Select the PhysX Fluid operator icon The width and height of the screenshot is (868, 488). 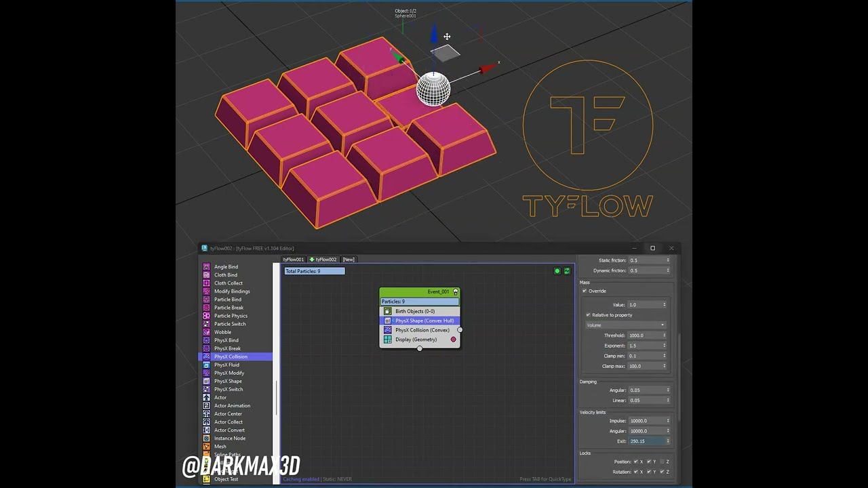pyautogui.click(x=207, y=365)
